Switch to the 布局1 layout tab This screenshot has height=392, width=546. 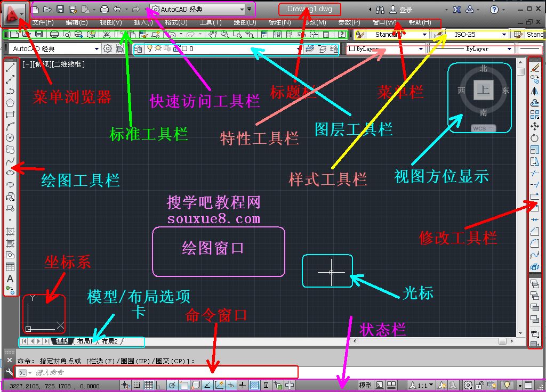84,341
